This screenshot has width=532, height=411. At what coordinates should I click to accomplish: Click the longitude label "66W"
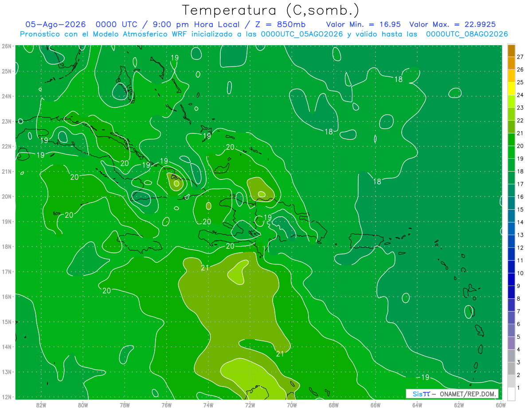coord(376,405)
